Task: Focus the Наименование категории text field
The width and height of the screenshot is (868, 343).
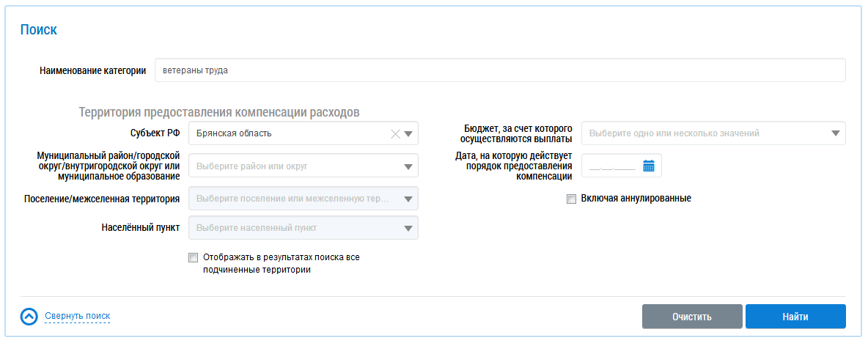Action: click(500, 70)
